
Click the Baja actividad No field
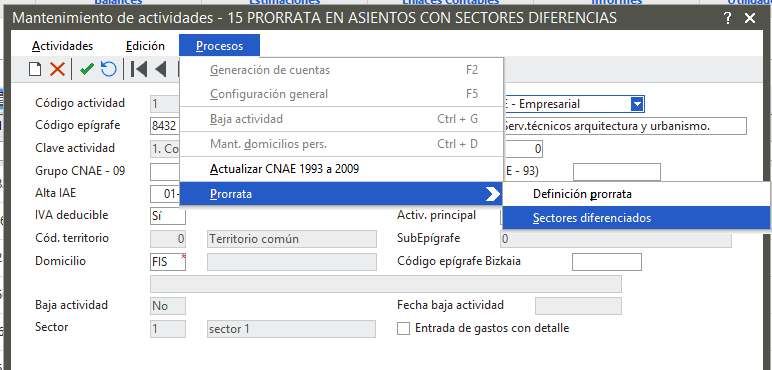pyautogui.click(x=168, y=306)
